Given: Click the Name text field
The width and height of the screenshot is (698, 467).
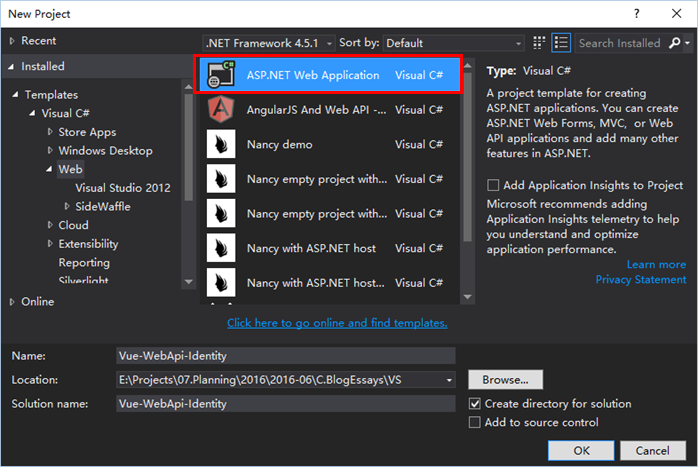Looking at the screenshot, I should click(286, 356).
